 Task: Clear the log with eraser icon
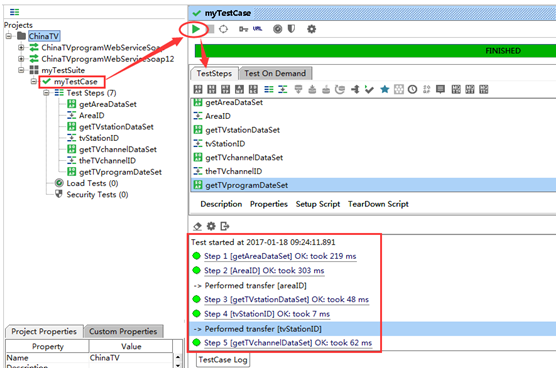197,226
